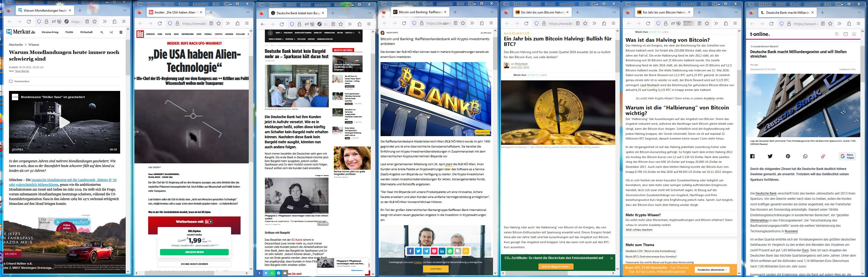Go back in Deutsche Bank Bargeld window
This screenshot has width=868, height=277.
(x=263, y=24)
